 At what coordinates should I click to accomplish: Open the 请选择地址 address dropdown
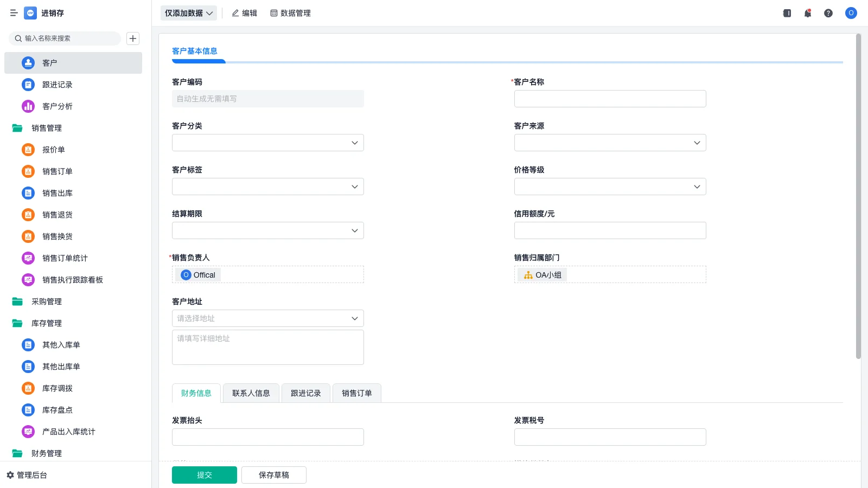268,318
